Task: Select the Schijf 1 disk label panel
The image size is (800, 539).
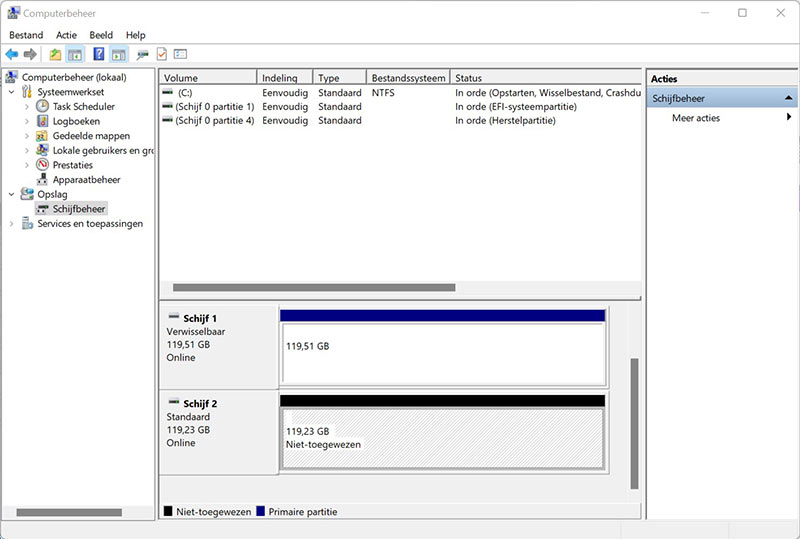Action: click(x=219, y=347)
